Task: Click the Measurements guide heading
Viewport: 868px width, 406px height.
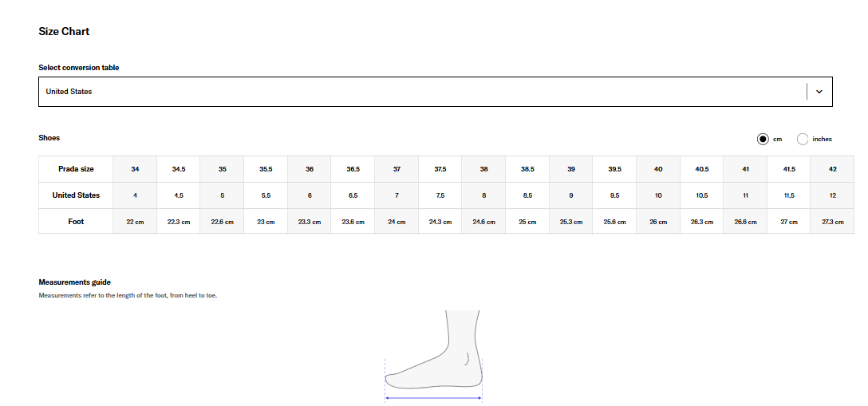Action: tap(74, 282)
